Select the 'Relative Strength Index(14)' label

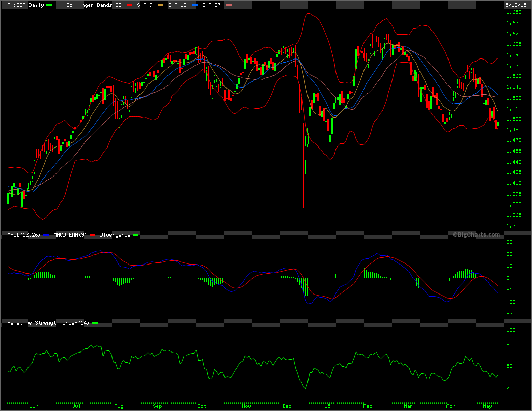click(48, 323)
